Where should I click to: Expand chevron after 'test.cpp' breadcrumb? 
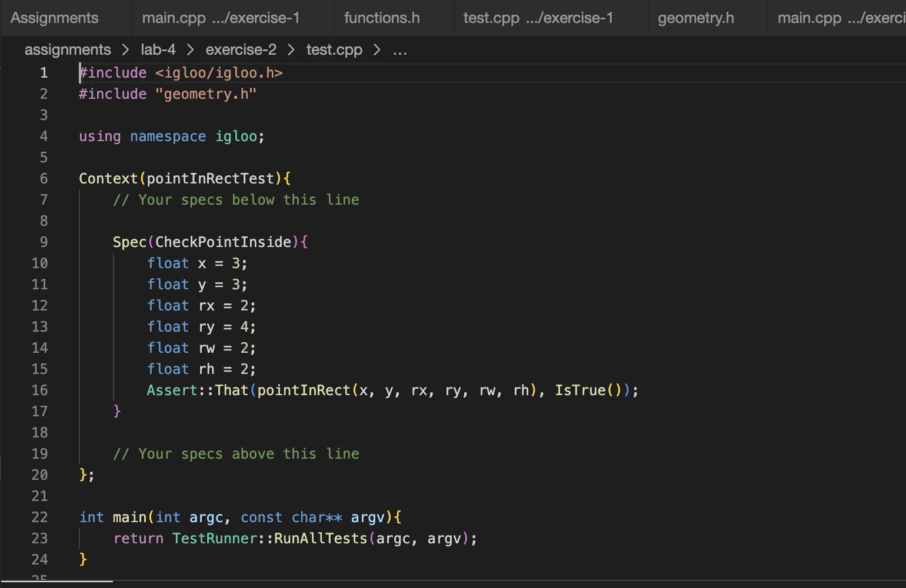click(x=378, y=50)
